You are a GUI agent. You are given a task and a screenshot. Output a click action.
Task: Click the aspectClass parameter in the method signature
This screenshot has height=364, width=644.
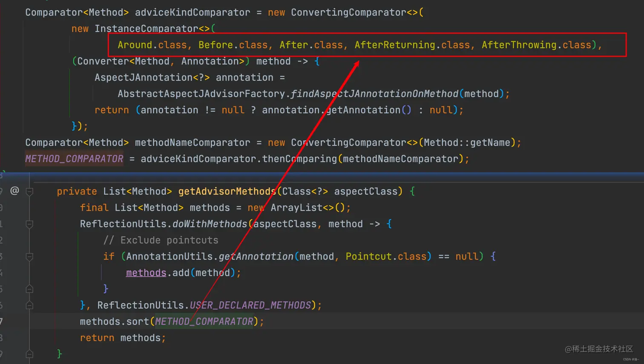click(x=365, y=191)
